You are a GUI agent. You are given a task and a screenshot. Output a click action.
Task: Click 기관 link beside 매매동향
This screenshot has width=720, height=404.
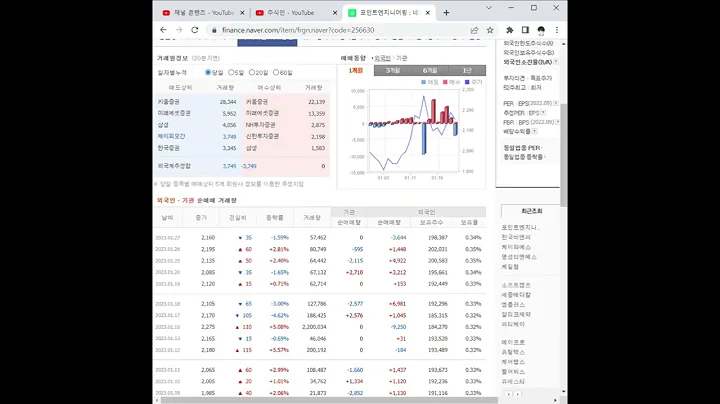402,58
